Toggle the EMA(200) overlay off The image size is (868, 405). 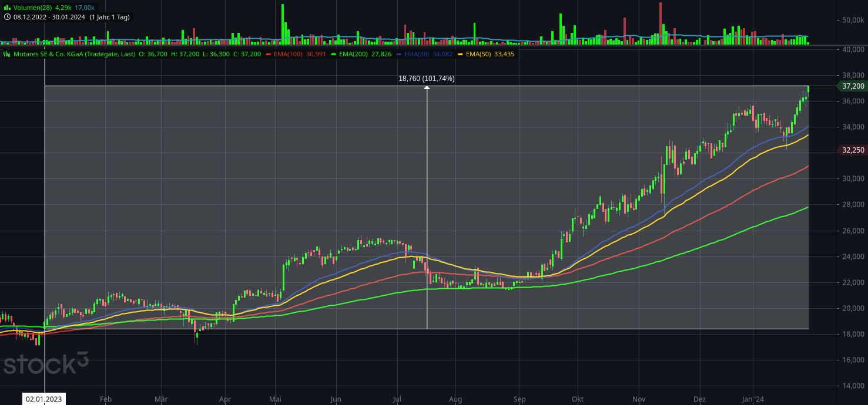pos(354,53)
